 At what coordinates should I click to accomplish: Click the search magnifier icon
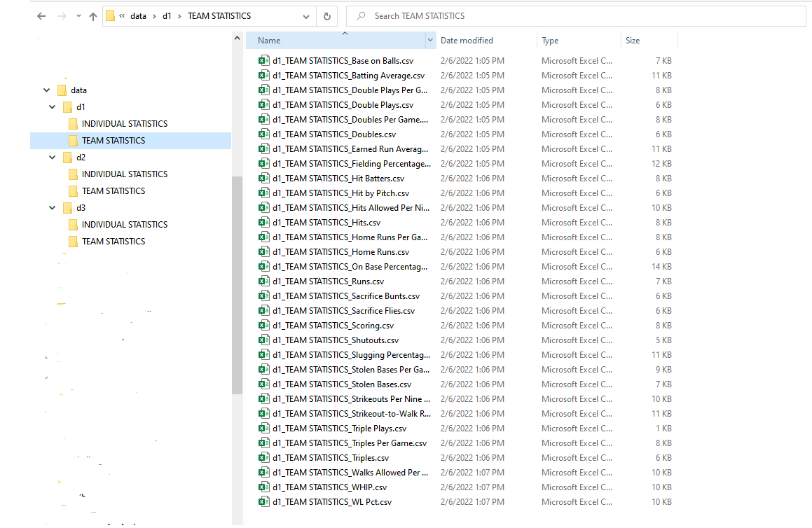tap(361, 16)
